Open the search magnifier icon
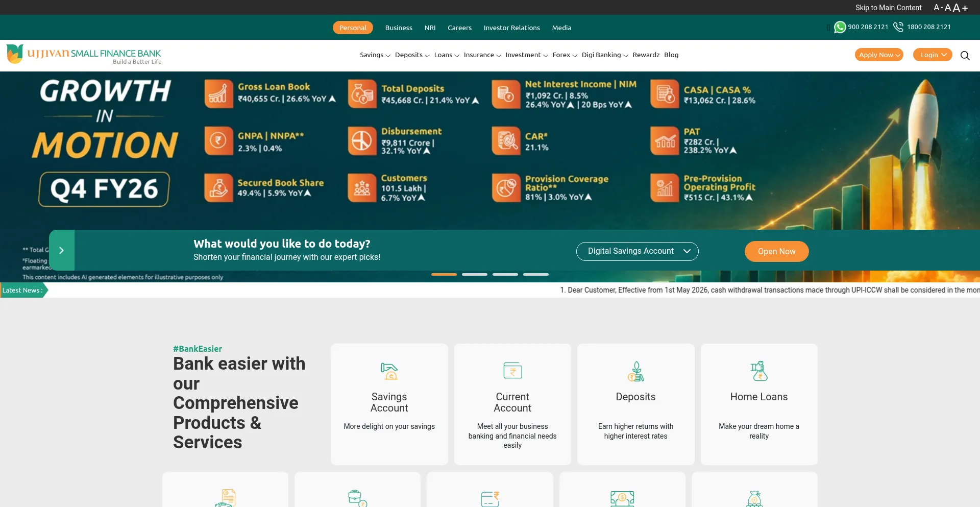 click(x=965, y=55)
